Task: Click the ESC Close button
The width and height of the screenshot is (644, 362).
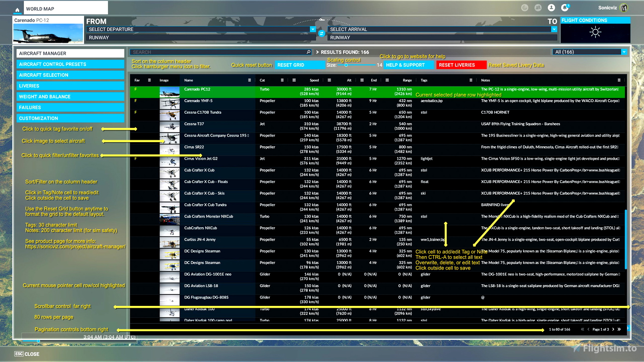Action: 27,354
